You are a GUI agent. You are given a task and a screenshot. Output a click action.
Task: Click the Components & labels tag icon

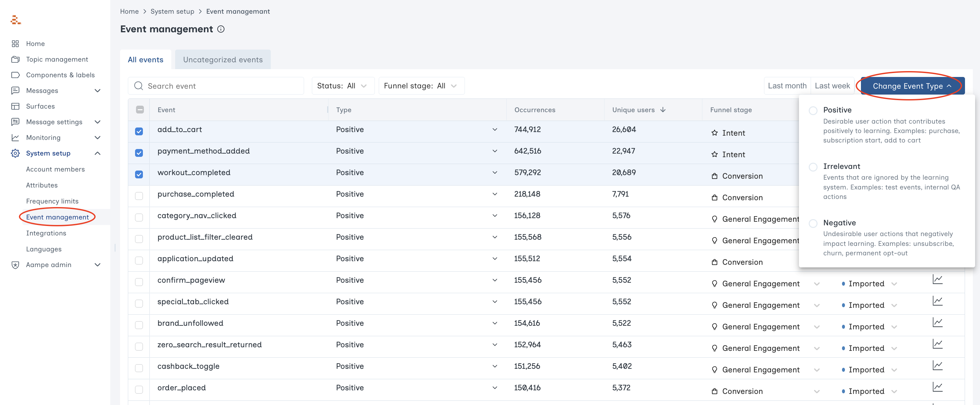tap(15, 75)
